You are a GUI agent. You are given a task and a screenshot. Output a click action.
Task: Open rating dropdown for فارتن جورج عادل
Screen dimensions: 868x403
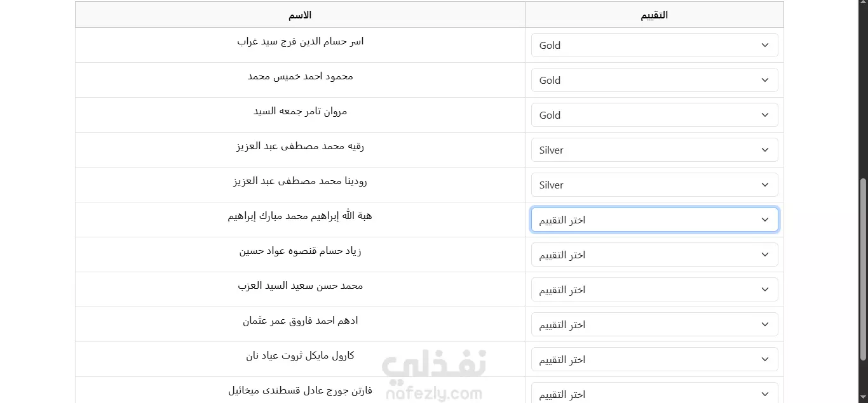click(654, 393)
